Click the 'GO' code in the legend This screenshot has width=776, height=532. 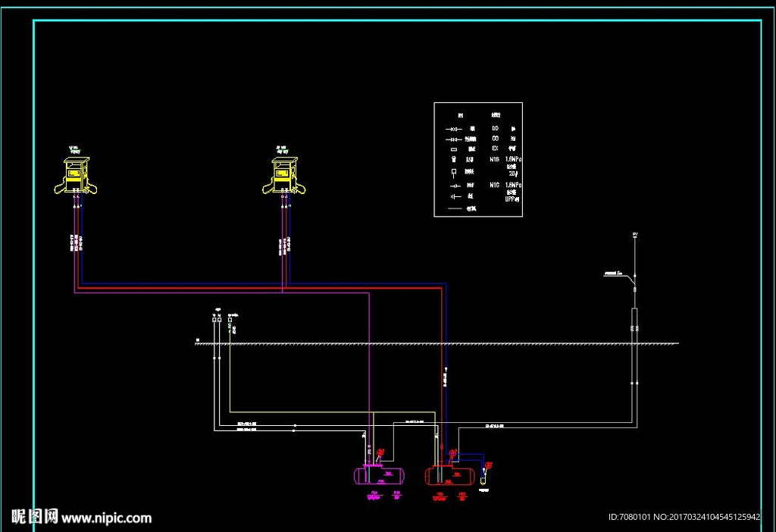pos(496,139)
